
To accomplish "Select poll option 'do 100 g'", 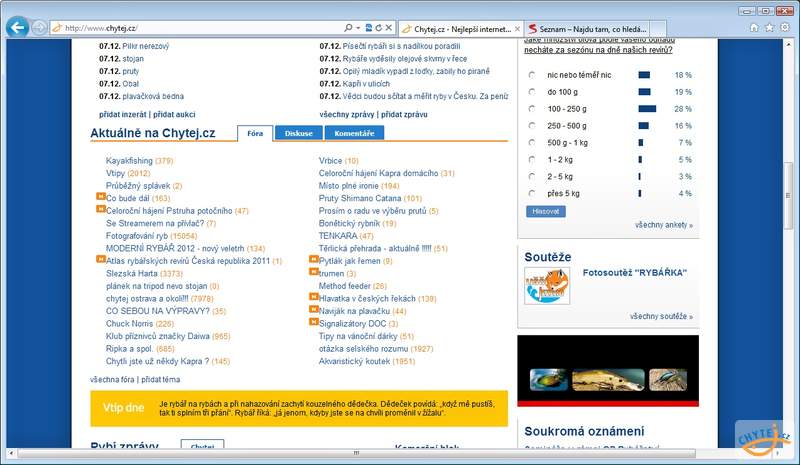I will pyautogui.click(x=532, y=92).
